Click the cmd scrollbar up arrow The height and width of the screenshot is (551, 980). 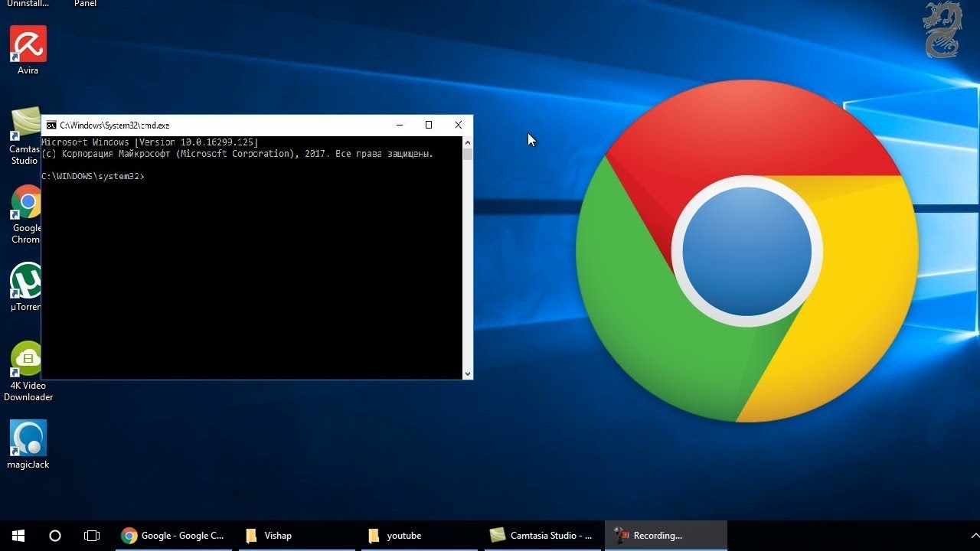467,142
